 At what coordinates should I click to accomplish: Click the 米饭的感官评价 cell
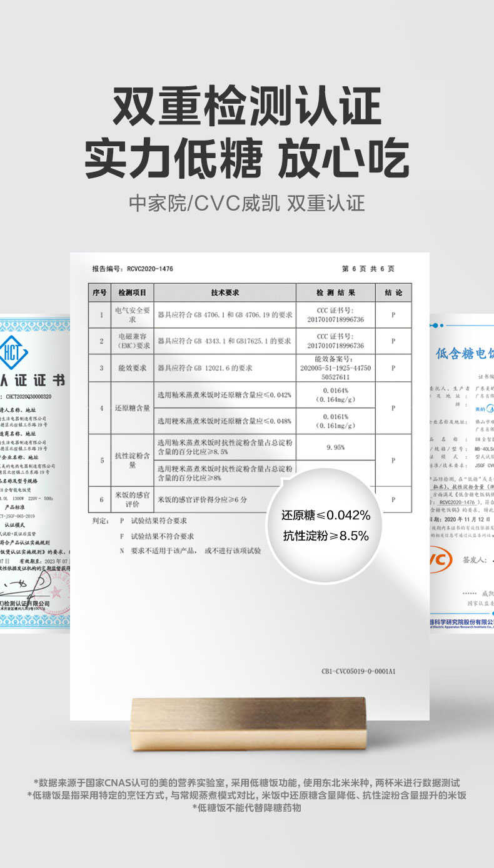point(133,499)
